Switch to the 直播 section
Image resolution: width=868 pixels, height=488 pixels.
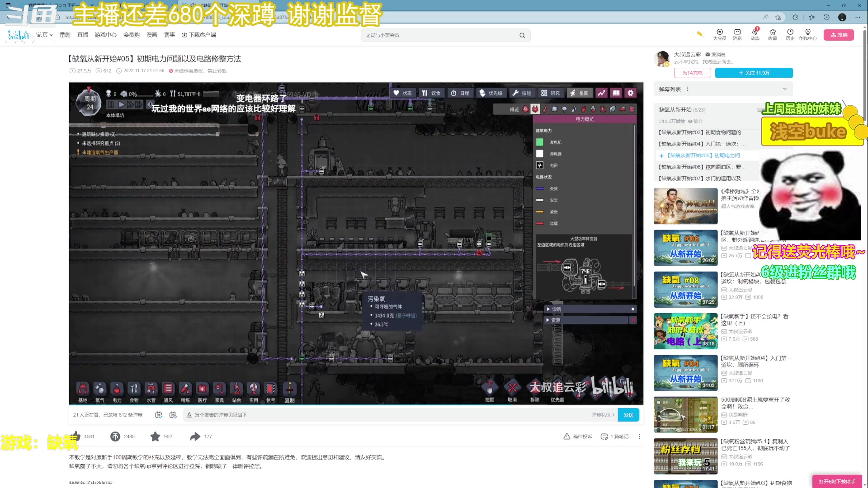click(x=83, y=35)
